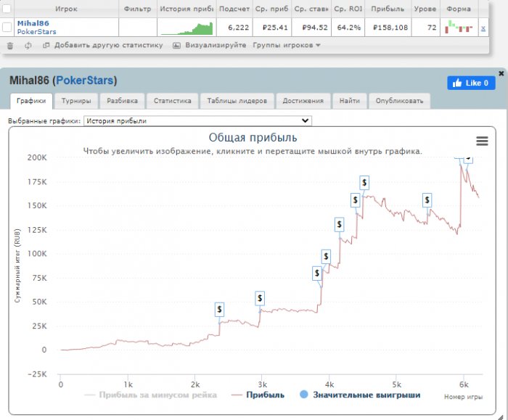
Task: Sort by Прибыль column header
Action: [x=388, y=9]
